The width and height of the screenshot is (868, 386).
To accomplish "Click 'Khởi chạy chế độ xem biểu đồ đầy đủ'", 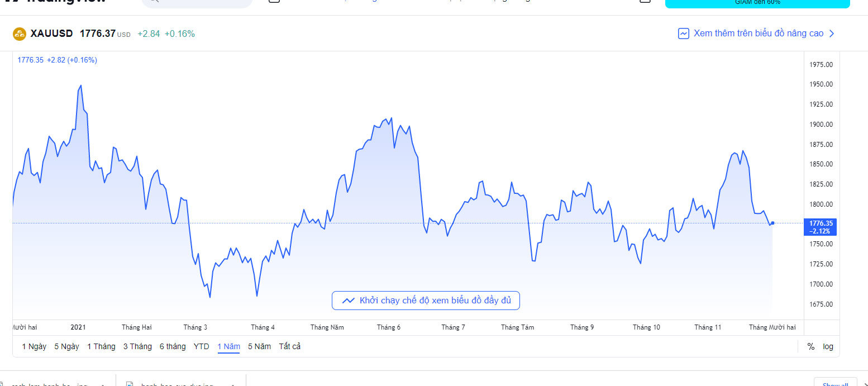I will [x=435, y=301].
